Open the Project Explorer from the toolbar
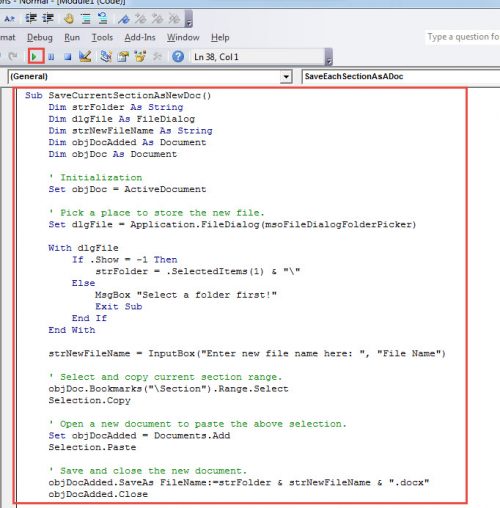500x508 pixels. [106, 57]
